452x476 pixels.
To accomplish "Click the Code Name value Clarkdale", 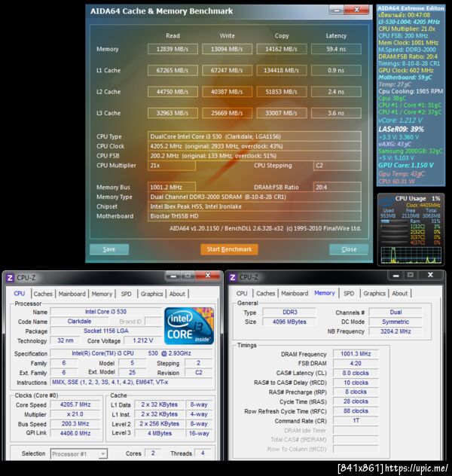I will tap(80, 321).
